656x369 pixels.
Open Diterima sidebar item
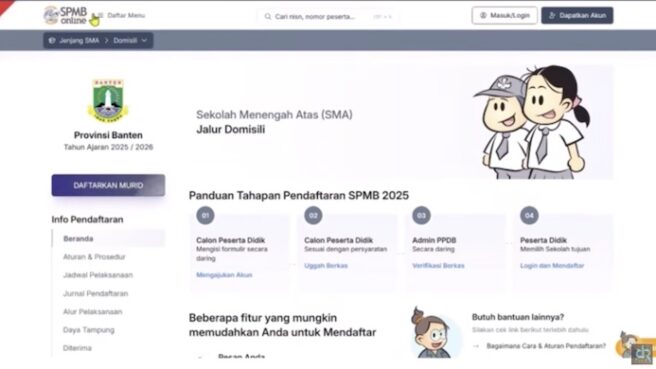click(77, 348)
